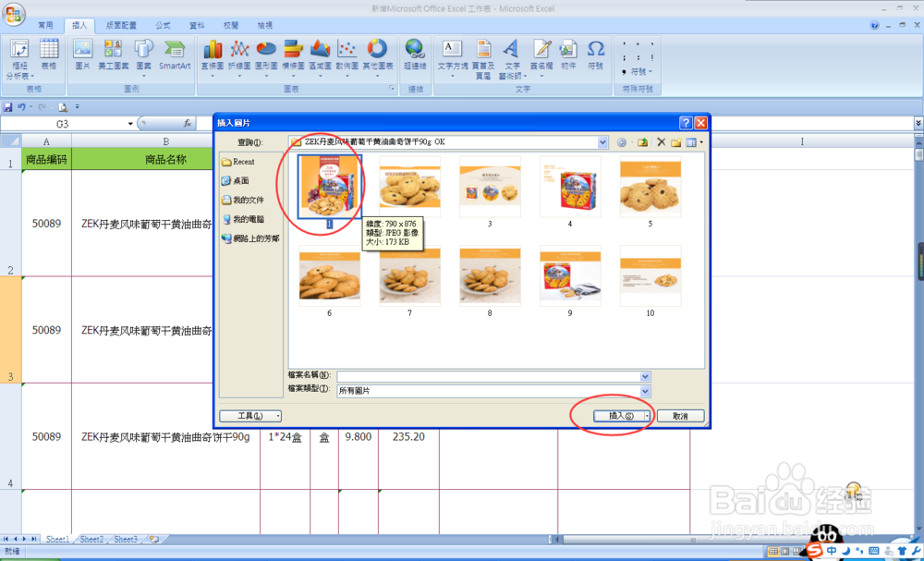Click the Print Preview icon in quick access toolbar
This screenshot has width=924, height=561.
[63, 107]
